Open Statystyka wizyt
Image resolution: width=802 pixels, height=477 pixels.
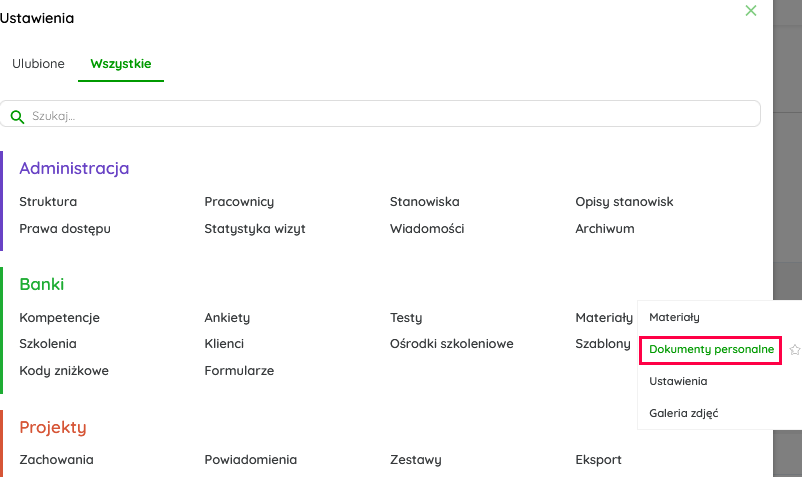coord(255,229)
